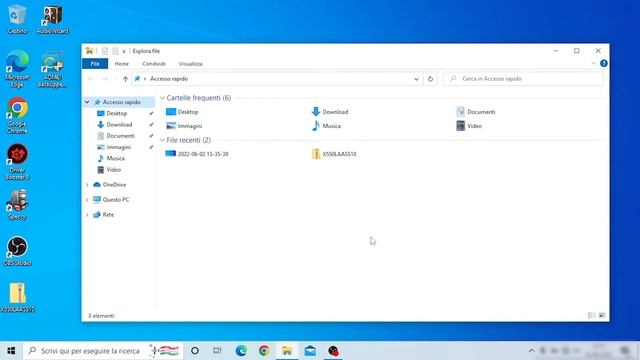Collapse the File recenti group
This screenshot has width=640, height=360.
pos(162,140)
